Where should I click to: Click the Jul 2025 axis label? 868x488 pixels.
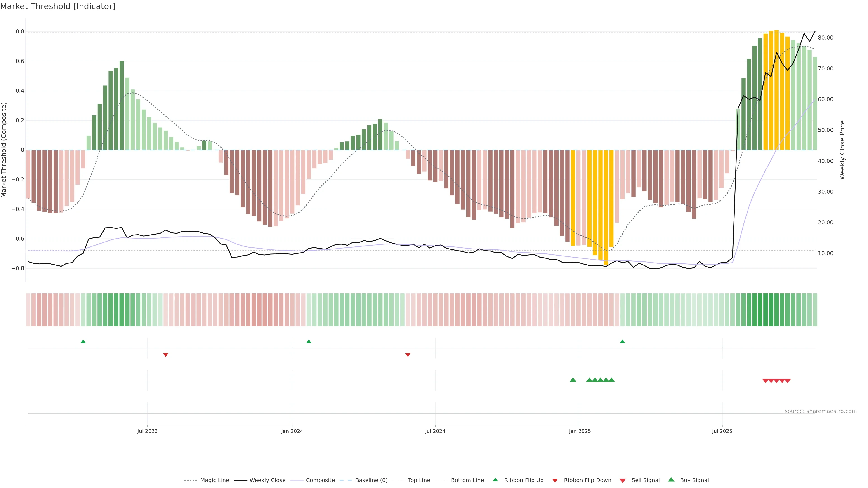[722, 431]
